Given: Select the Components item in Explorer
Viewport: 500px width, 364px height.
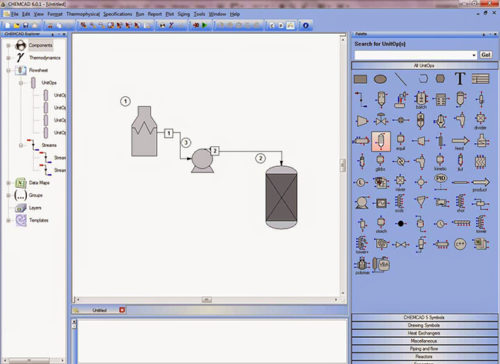Looking at the screenshot, I should coord(40,45).
